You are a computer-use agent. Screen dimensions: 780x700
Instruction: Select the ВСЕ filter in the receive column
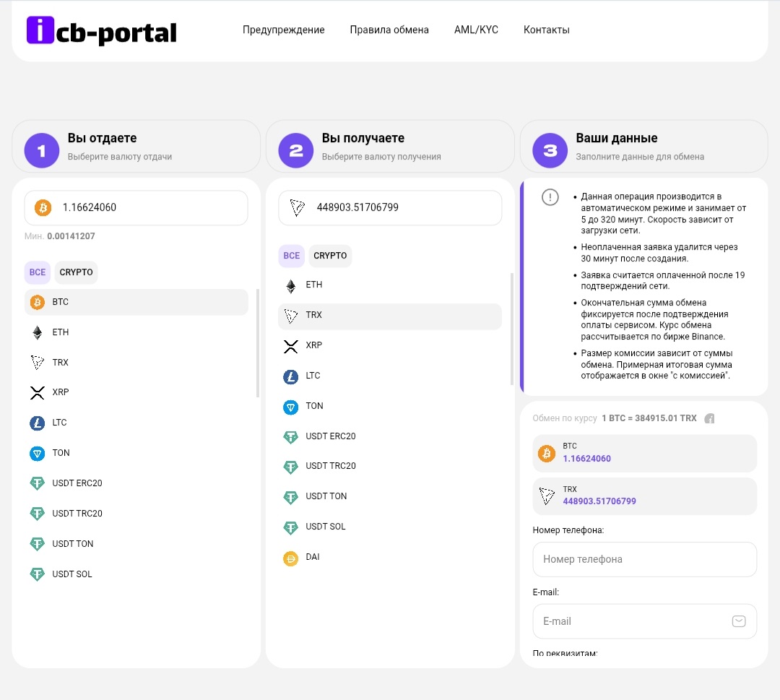(x=291, y=256)
